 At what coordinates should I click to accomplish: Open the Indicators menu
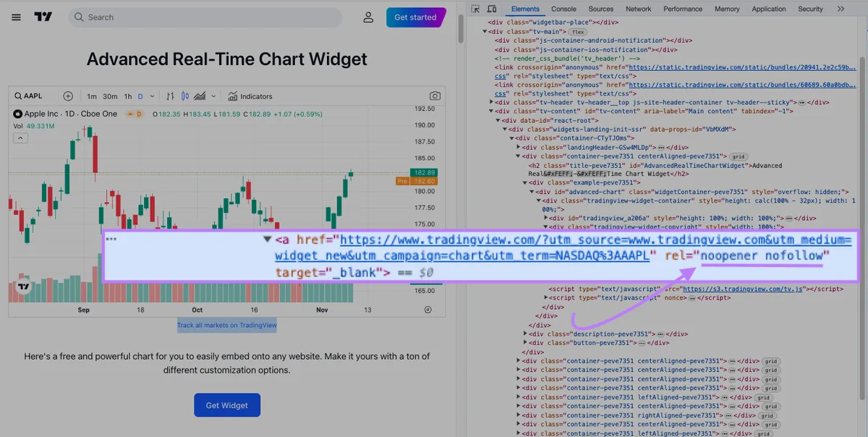(250, 96)
